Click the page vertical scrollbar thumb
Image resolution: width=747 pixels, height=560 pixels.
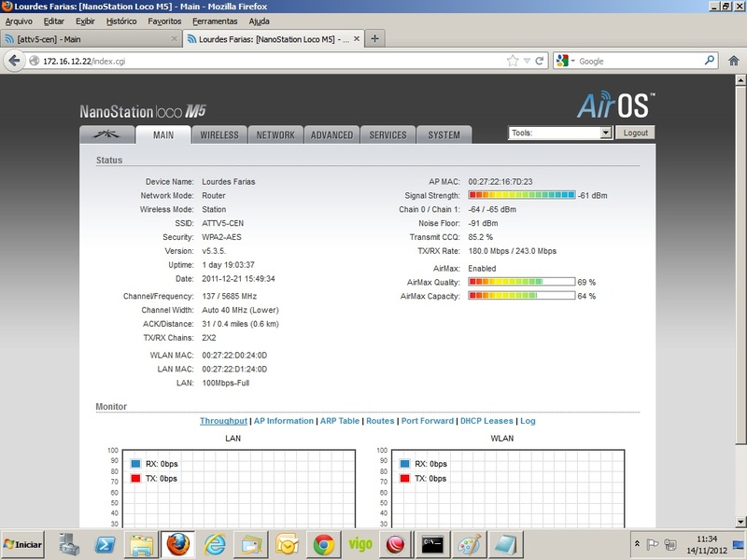click(740, 265)
